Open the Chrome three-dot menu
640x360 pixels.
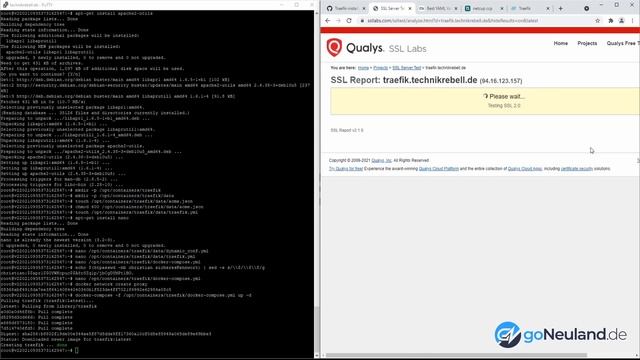(633, 20)
